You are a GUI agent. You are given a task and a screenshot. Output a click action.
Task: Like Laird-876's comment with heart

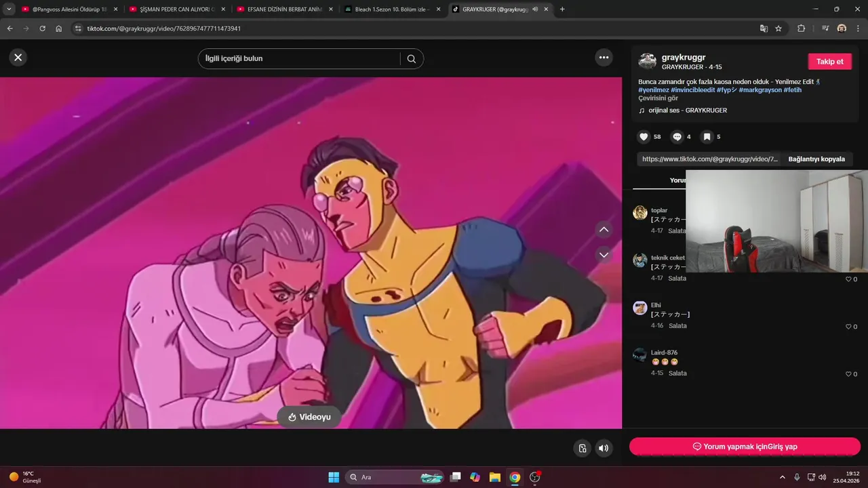point(848,374)
